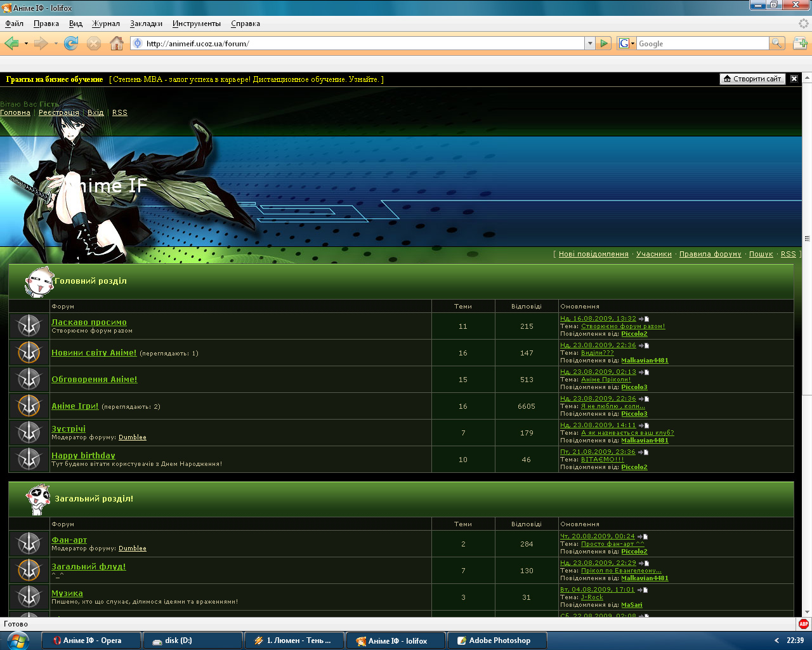
Task: Open the Правка menu
Action: tap(46, 23)
